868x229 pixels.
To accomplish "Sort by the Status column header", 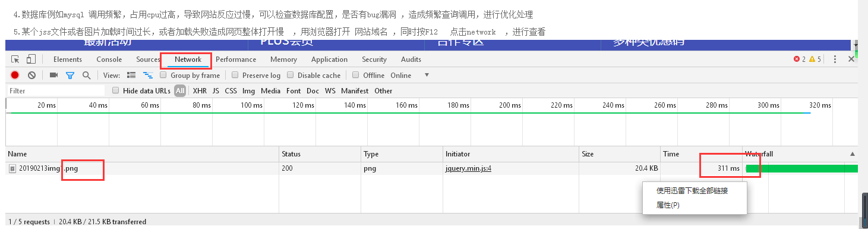I will click(x=320, y=154).
